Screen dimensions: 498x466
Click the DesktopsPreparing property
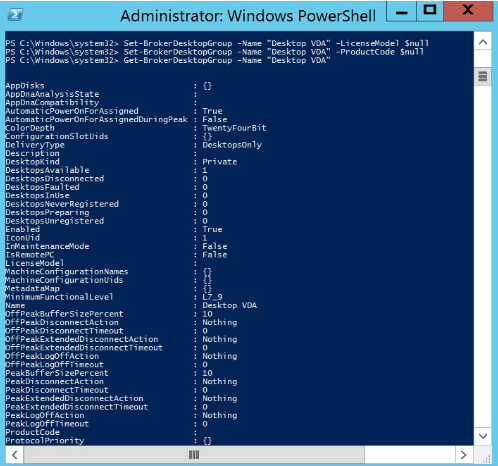click(x=47, y=213)
